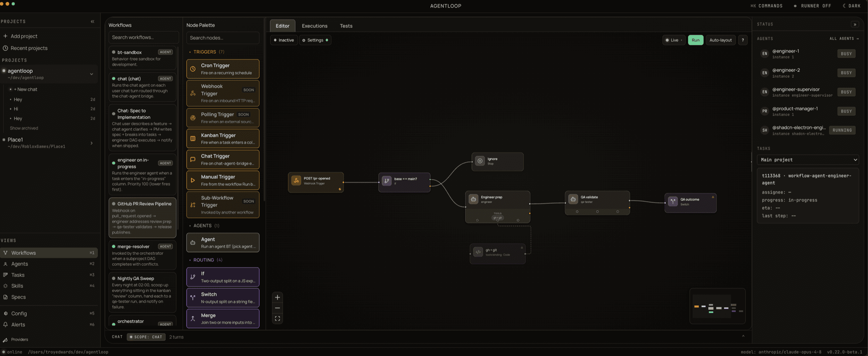Expand the Place1 project chevron
Viewport: 868px width, 356px height.
coord(92,143)
